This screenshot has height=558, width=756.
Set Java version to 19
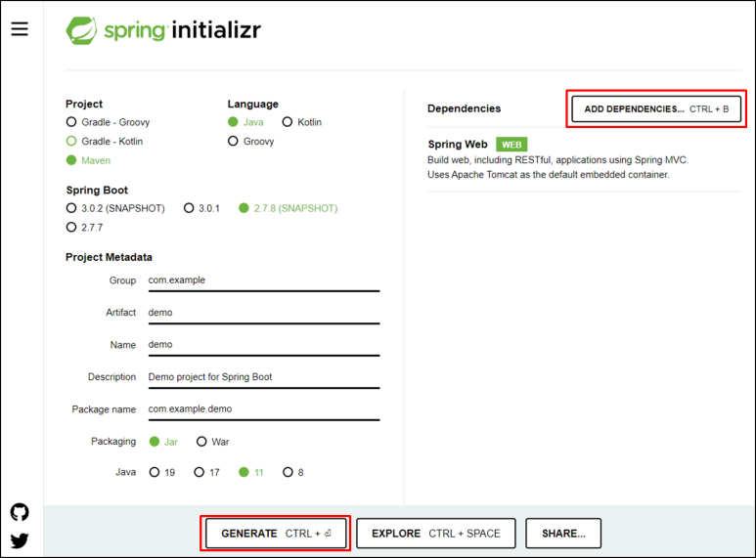click(x=162, y=472)
